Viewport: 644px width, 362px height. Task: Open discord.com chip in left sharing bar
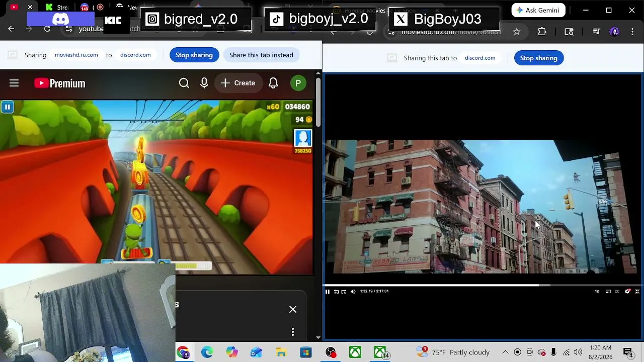pos(135,55)
